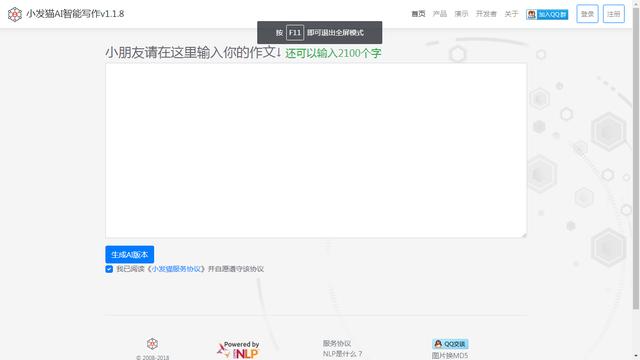
Task: Open the 开发者 nav item
Action: point(486,14)
